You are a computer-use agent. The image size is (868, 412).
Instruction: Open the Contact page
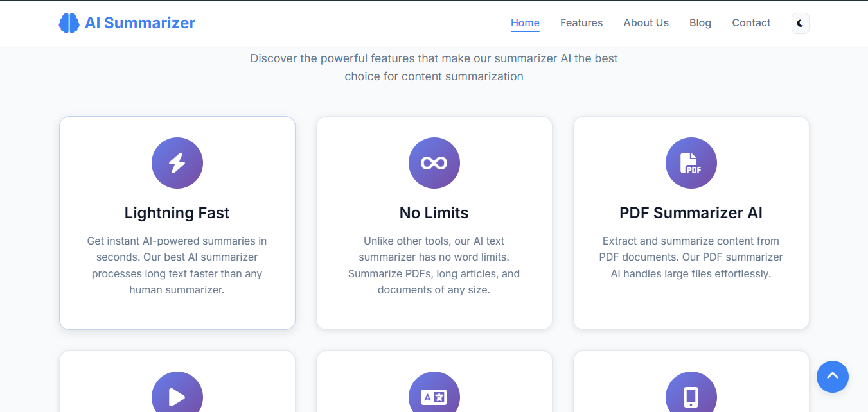(751, 23)
